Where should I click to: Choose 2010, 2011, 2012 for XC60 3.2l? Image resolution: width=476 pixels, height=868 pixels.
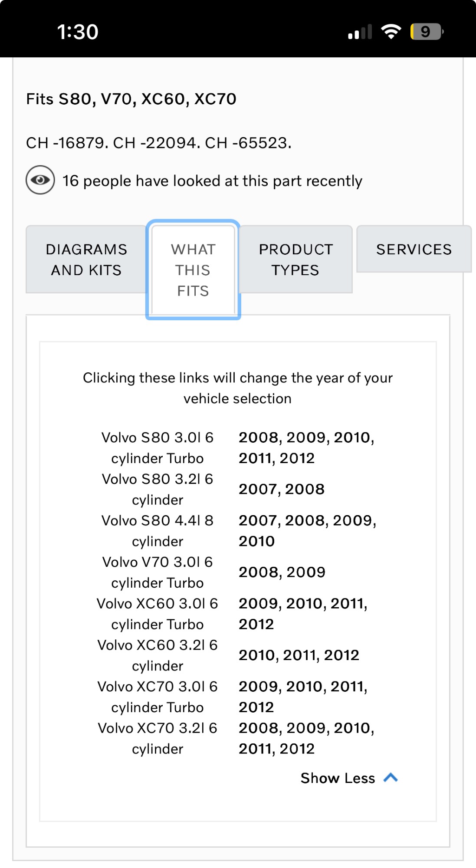tap(299, 655)
